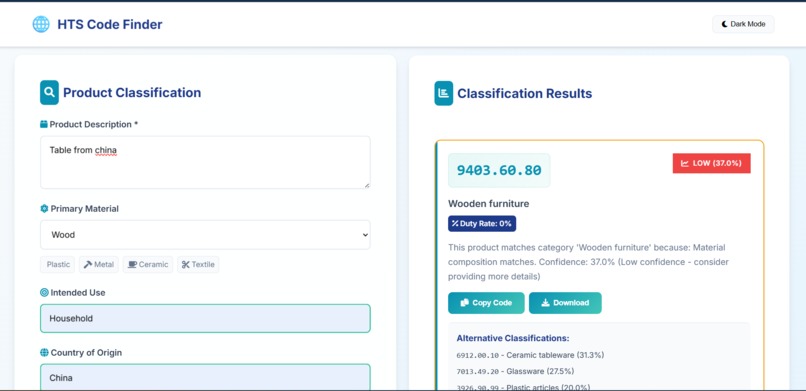Toggle Dark Mode
The height and width of the screenshot is (391, 806).
click(x=743, y=24)
